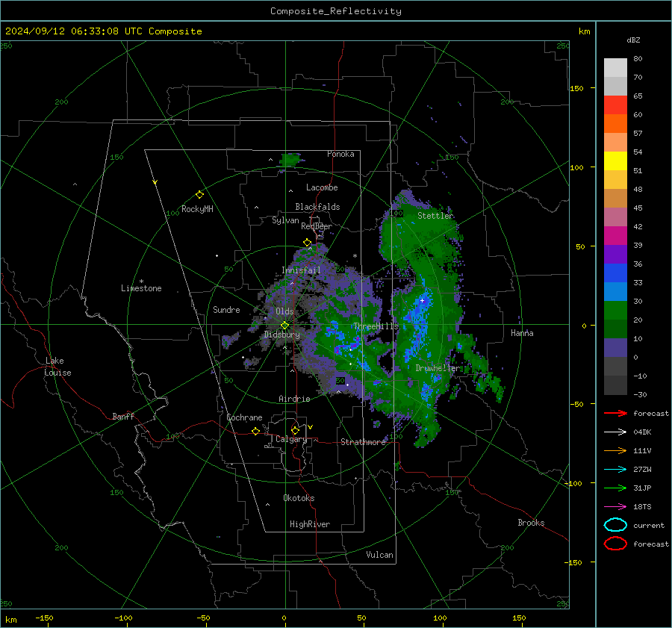672x628 pixels.
Task: Click the Strathmore label
Action: point(363,442)
